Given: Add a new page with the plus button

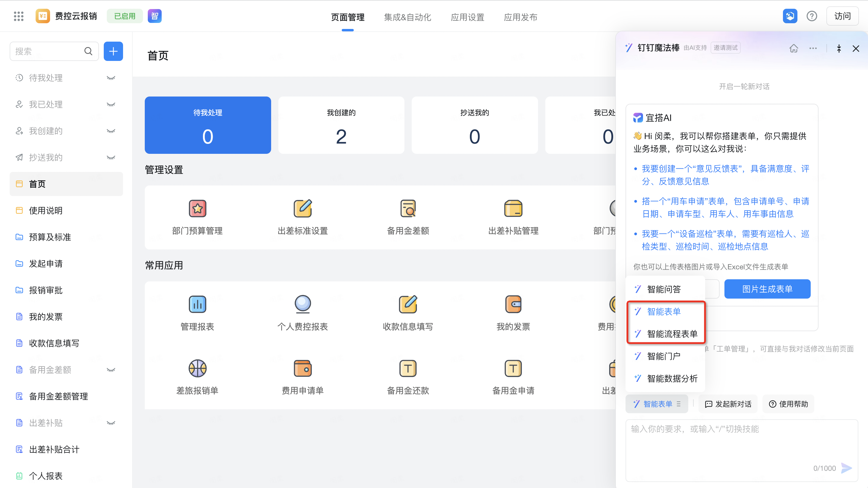Looking at the screenshot, I should tap(113, 51).
